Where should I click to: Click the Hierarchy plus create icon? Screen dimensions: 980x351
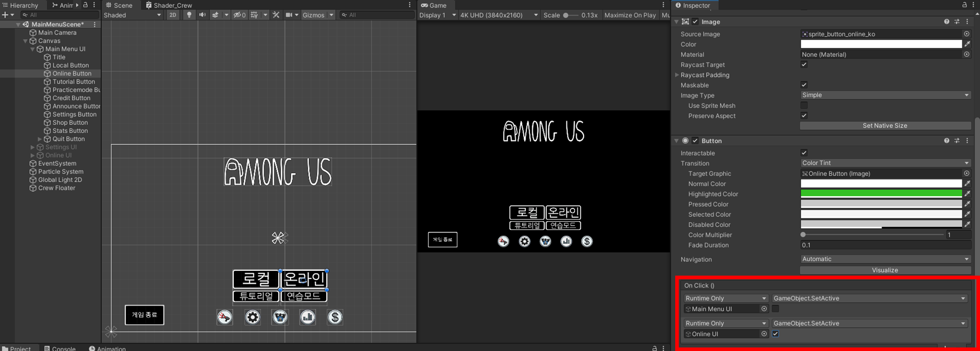click(x=5, y=15)
